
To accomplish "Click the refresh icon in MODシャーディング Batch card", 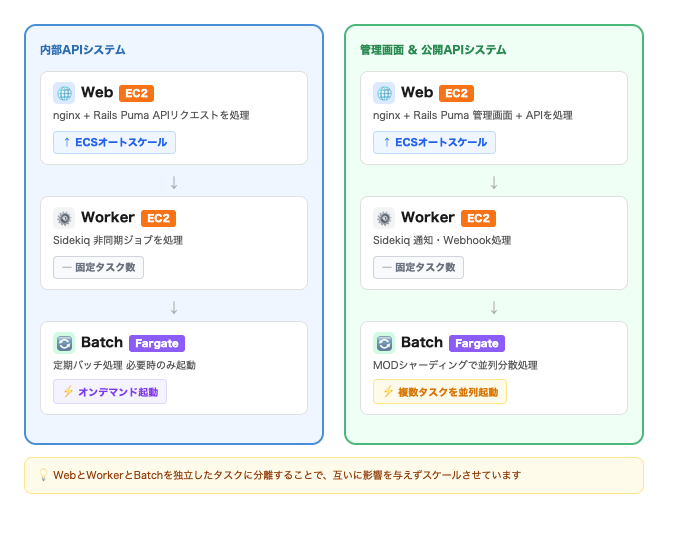I will [384, 343].
